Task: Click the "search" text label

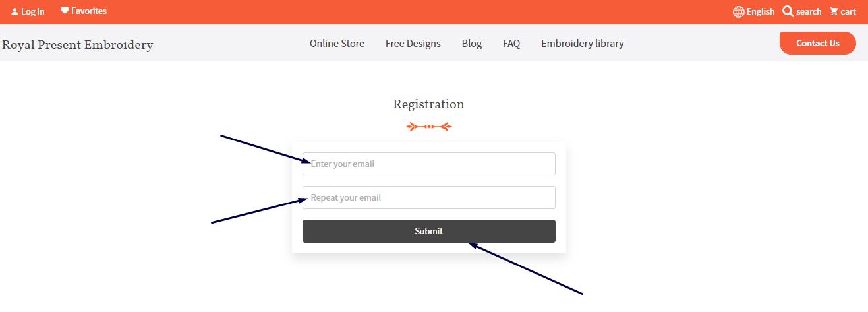Action: pos(809,11)
